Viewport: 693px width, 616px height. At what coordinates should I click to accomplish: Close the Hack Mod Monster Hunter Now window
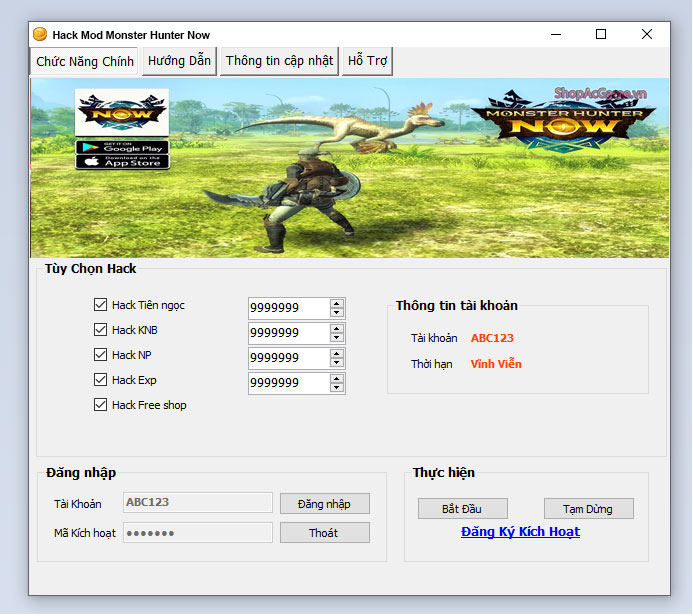pos(647,34)
